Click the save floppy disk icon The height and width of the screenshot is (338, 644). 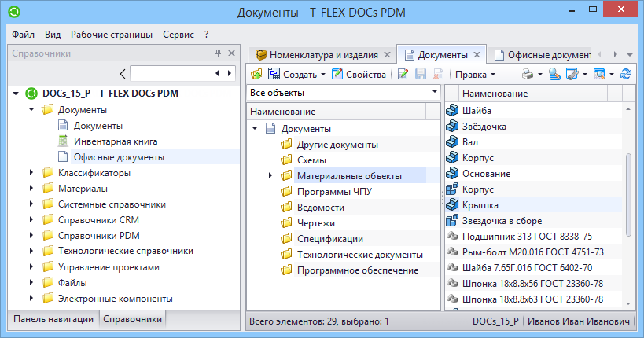421,75
